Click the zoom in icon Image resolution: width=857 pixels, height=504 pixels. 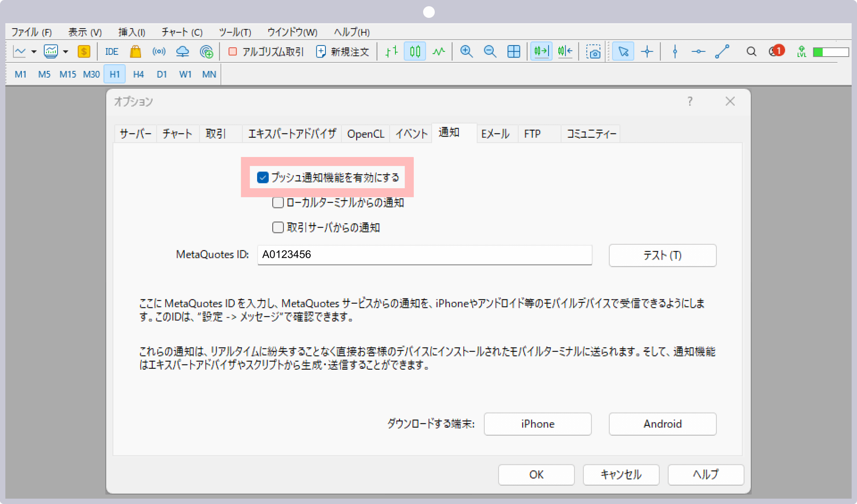[467, 52]
